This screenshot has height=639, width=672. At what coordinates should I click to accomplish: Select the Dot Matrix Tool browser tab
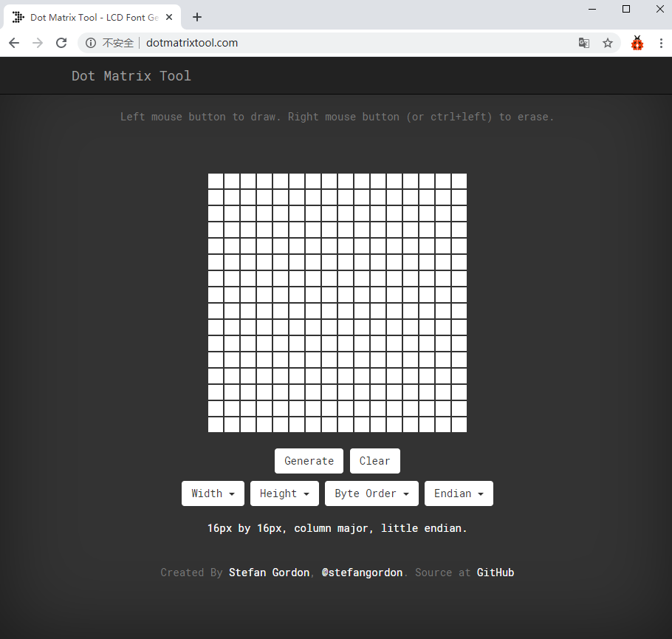pos(89,17)
